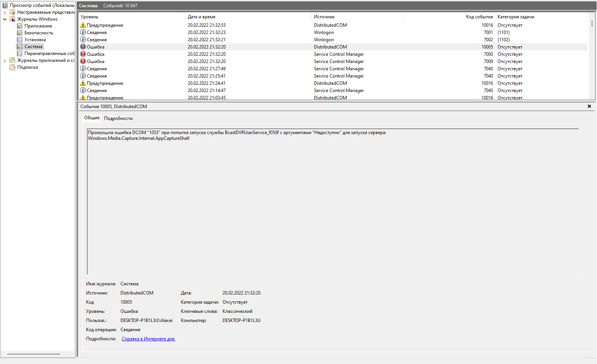Select event code 7002 cell
Screen dimensions: 597x364
[x=488, y=40]
